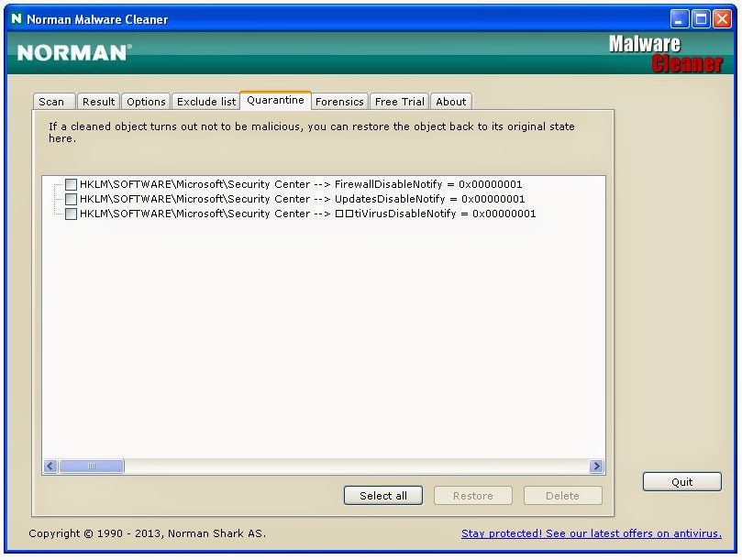
Task: Switch to the Result tab
Action: [98, 101]
